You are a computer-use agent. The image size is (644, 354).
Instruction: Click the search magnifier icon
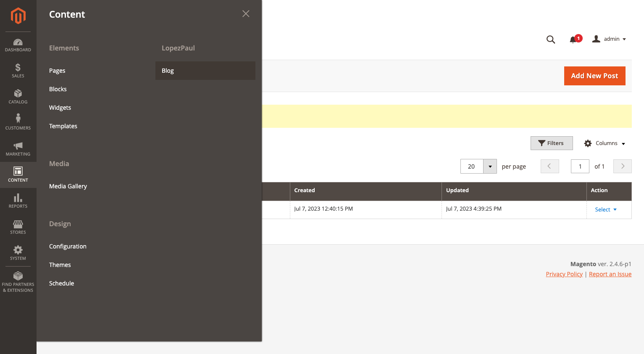click(x=550, y=40)
